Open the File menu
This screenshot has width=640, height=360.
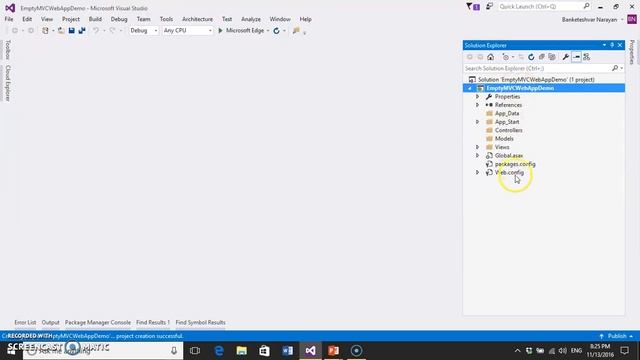coord(9,19)
